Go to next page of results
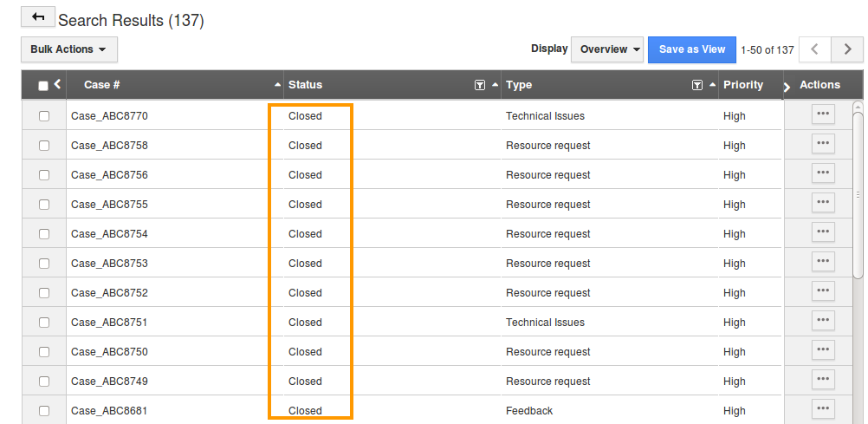Screen dimensions: 868x424 click(x=847, y=49)
